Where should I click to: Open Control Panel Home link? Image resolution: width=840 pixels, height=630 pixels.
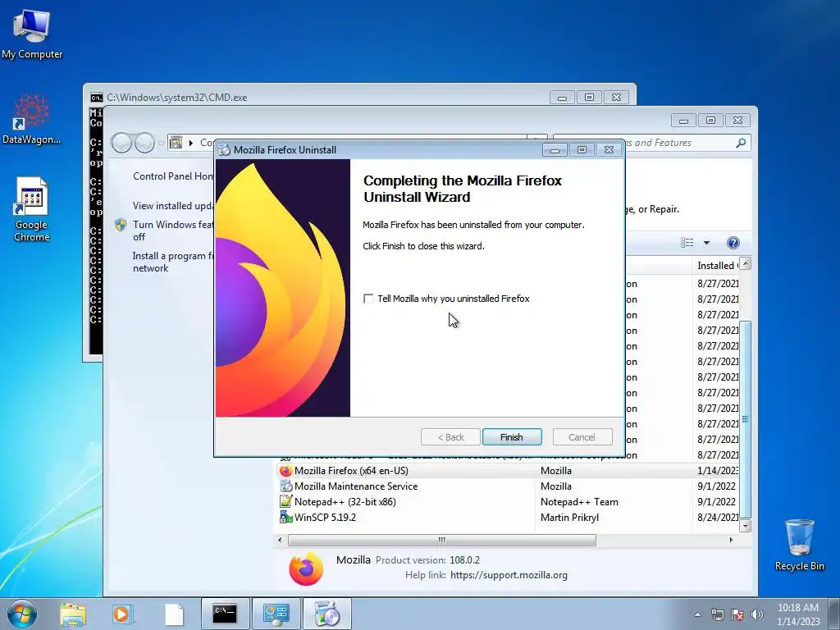pyautogui.click(x=173, y=176)
